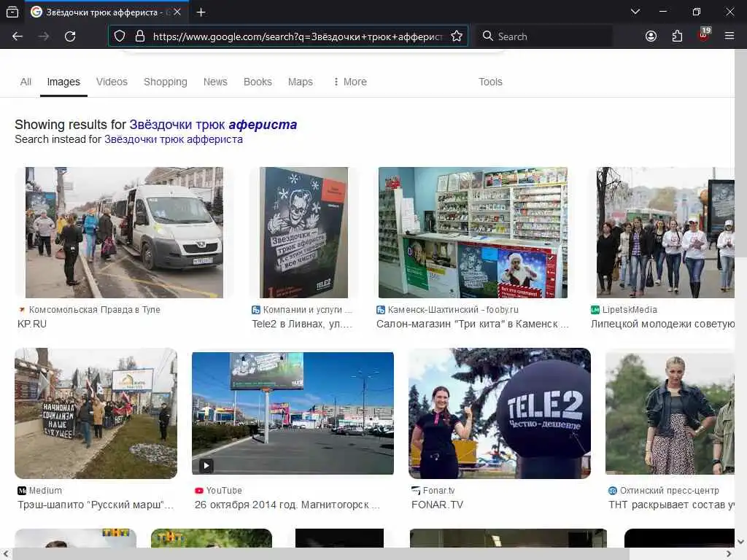Image resolution: width=747 pixels, height=560 pixels.
Task: Click Охтинский пресс-центр source label
Action: point(670,491)
